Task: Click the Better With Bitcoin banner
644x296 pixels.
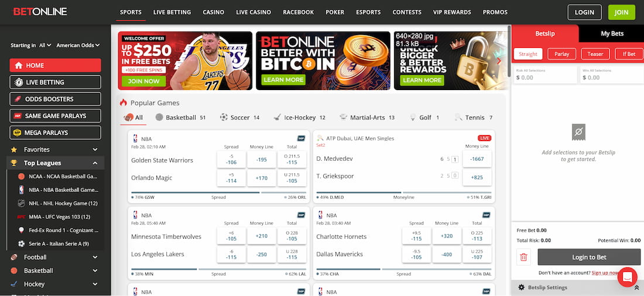Action: pos(323,61)
